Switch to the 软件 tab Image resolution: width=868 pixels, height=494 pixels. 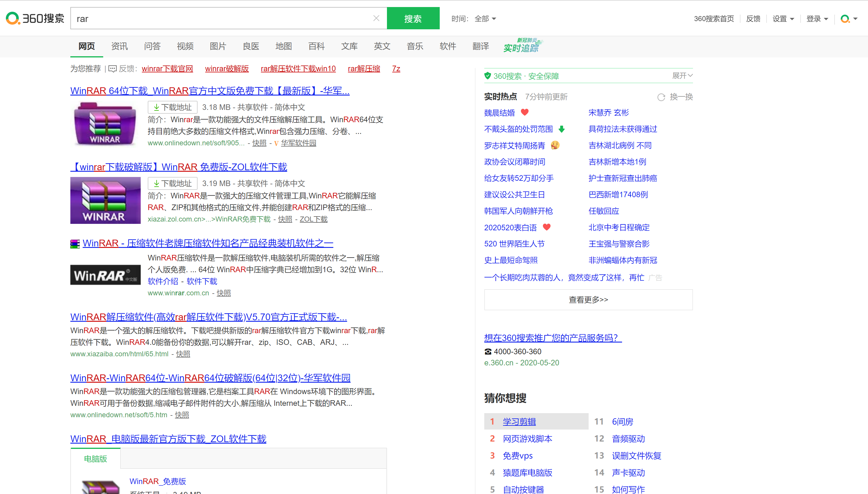coord(447,46)
